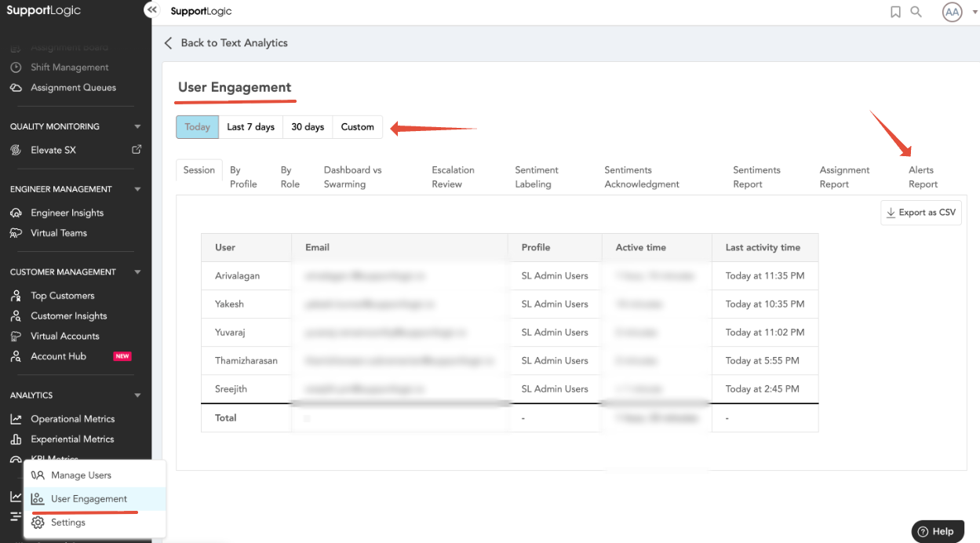
Task: Select user row Yuvaraj
Action: pos(510,333)
